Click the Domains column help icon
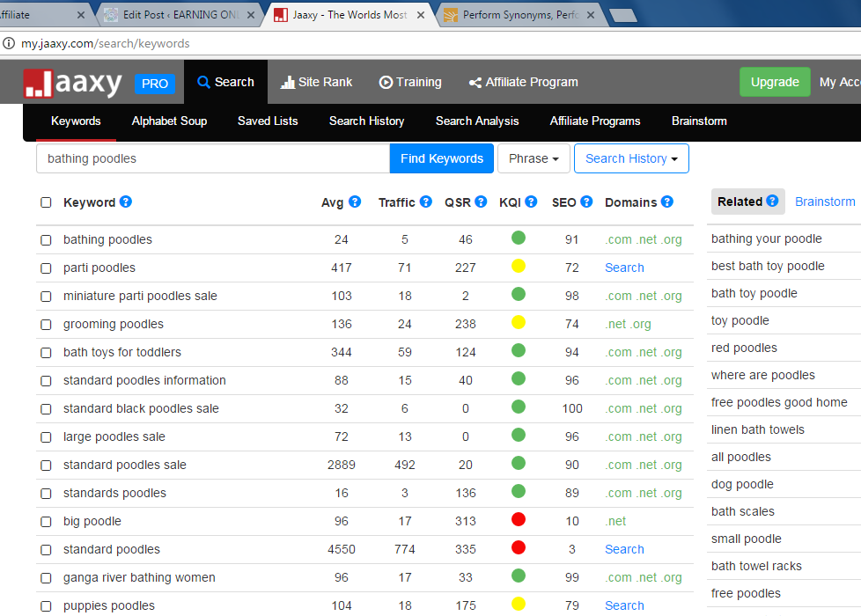 (x=667, y=202)
